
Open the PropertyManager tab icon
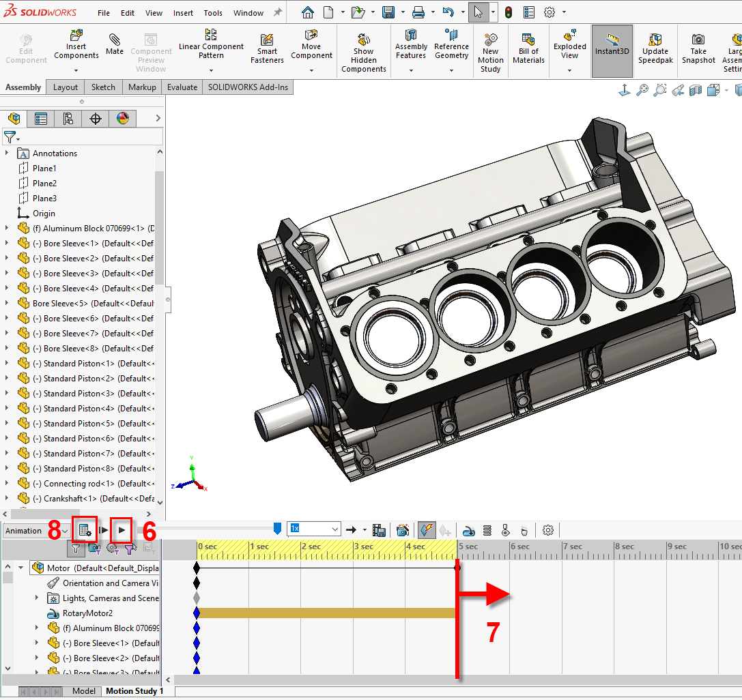(x=41, y=118)
